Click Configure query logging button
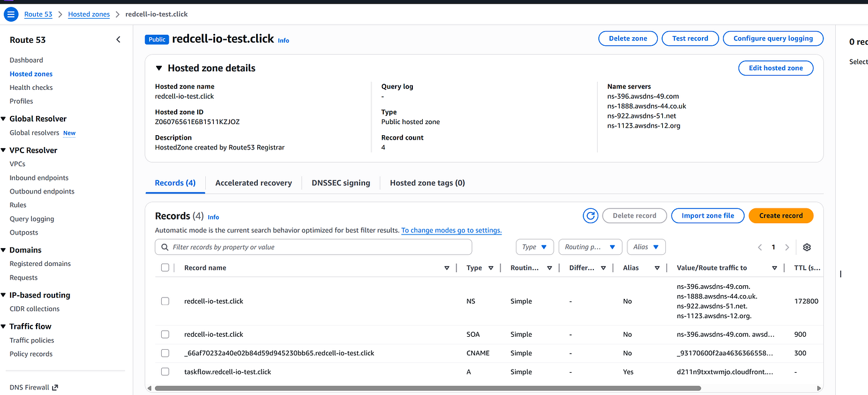This screenshot has height=395, width=868. point(773,38)
